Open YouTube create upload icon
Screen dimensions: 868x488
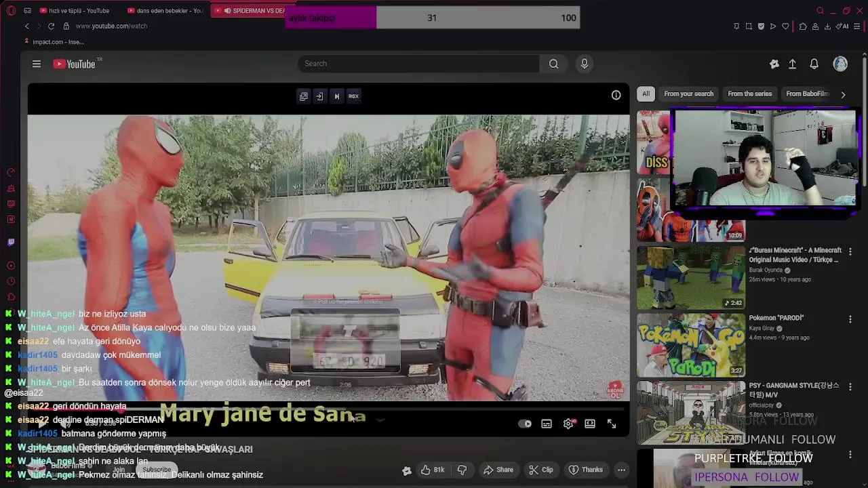792,64
